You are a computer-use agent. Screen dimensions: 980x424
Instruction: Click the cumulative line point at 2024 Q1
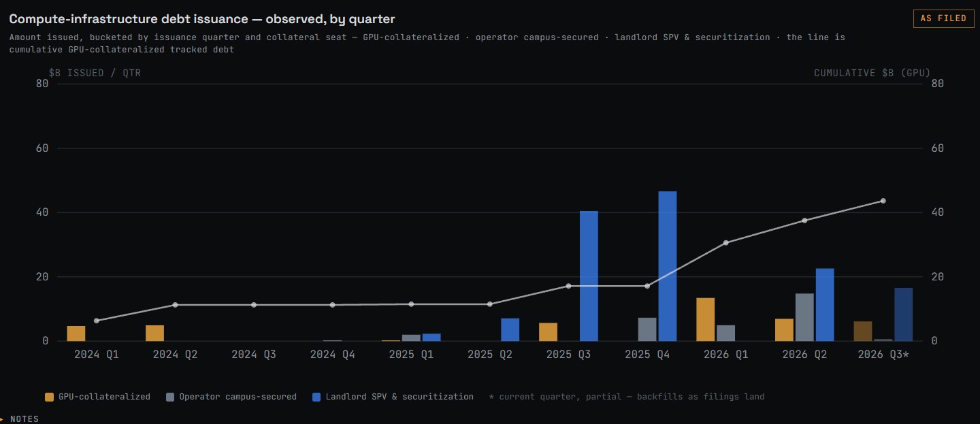tap(97, 321)
